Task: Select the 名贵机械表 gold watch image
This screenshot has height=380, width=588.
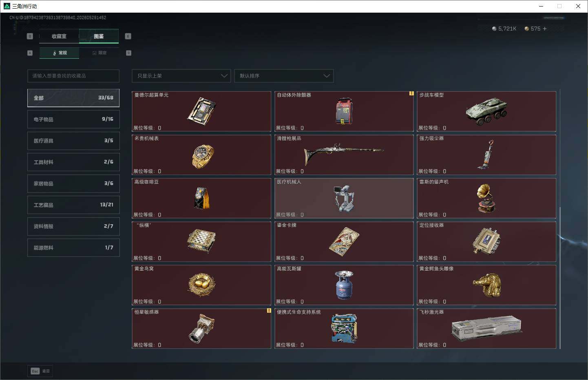Action: 203,156
